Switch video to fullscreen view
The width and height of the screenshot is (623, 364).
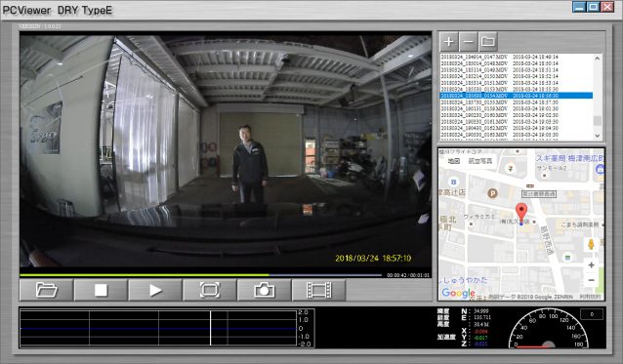point(210,290)
